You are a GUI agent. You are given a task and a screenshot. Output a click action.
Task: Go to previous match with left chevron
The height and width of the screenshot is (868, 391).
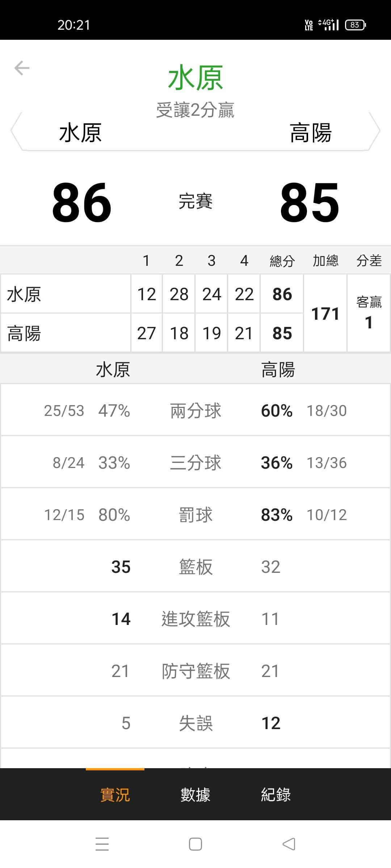(x=16, y=131)
